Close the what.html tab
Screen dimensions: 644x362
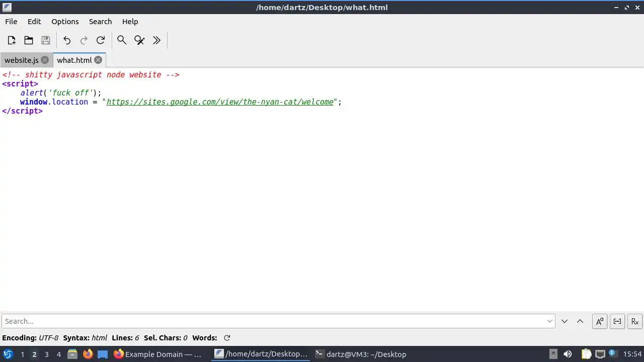click(98, 60)
